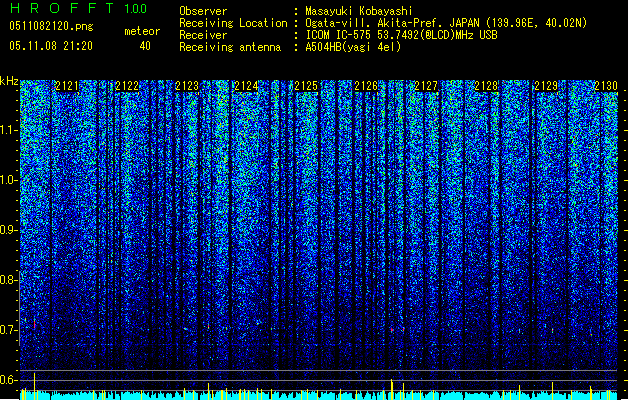
Task: Click the 2127 time marker
Action: pyautogui.click(x=426, y=86)
